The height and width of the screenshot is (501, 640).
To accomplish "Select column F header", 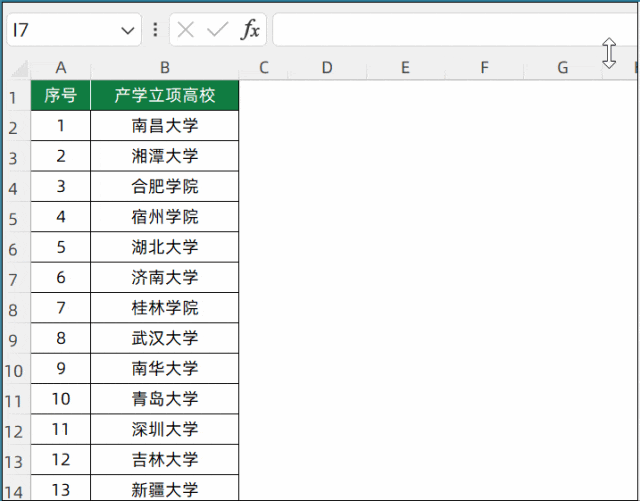I will tap(484, 68).
